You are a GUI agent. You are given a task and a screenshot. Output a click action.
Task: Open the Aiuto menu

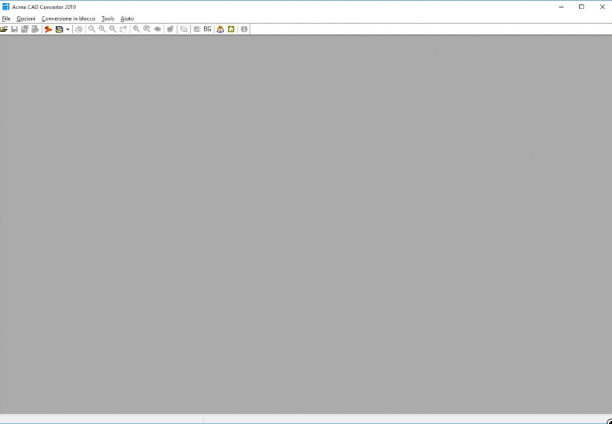click(x=127, y=19)
